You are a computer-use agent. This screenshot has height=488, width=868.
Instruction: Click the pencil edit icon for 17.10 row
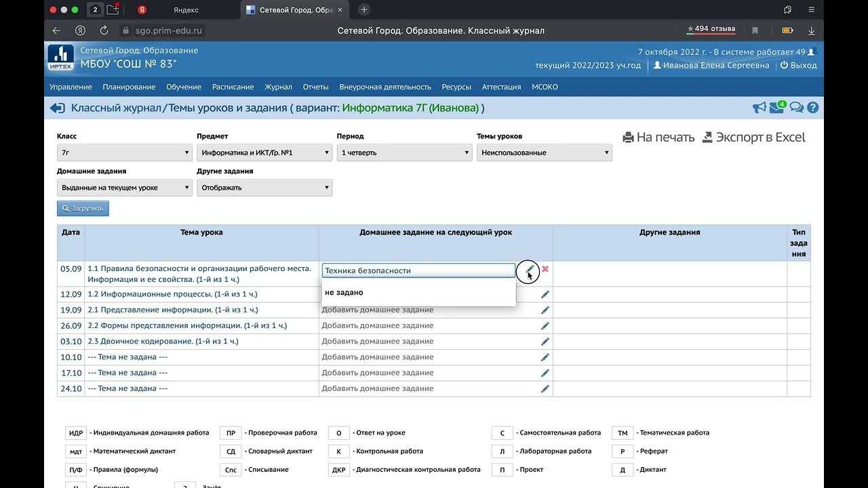point(545,373)
